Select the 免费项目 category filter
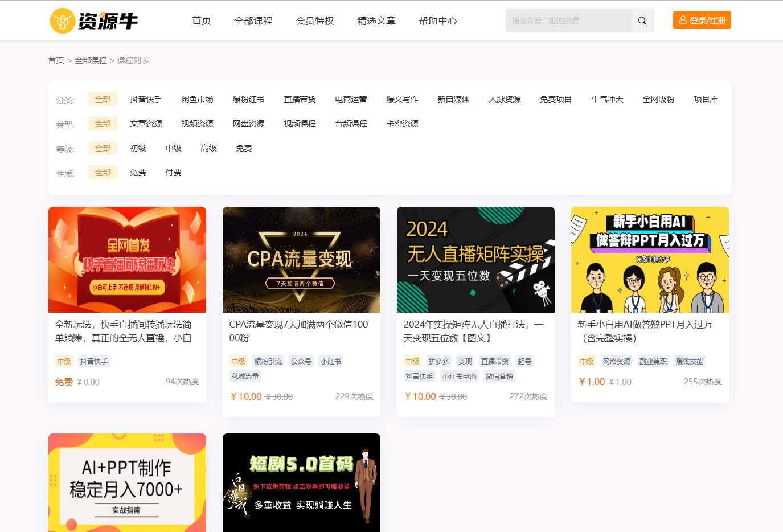783x532 pixels. tap(555, 99)
